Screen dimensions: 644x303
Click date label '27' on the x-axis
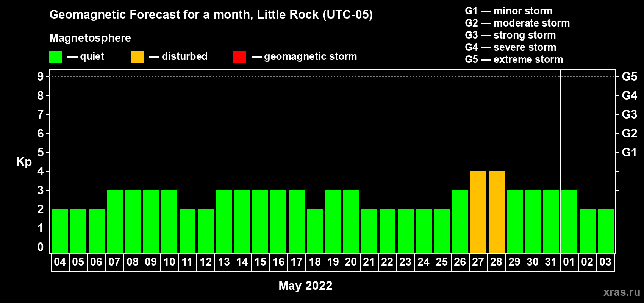pos(478,262)
